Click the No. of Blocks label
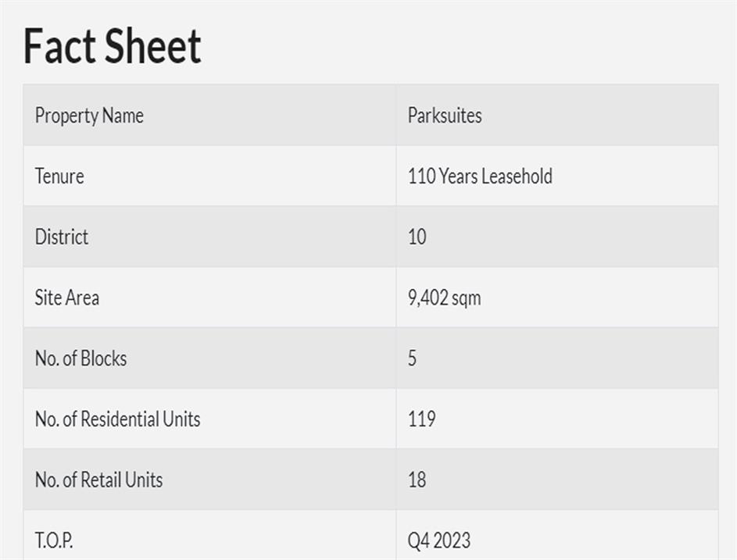Viewport: 737px width, 560px height. click(80, 358)
